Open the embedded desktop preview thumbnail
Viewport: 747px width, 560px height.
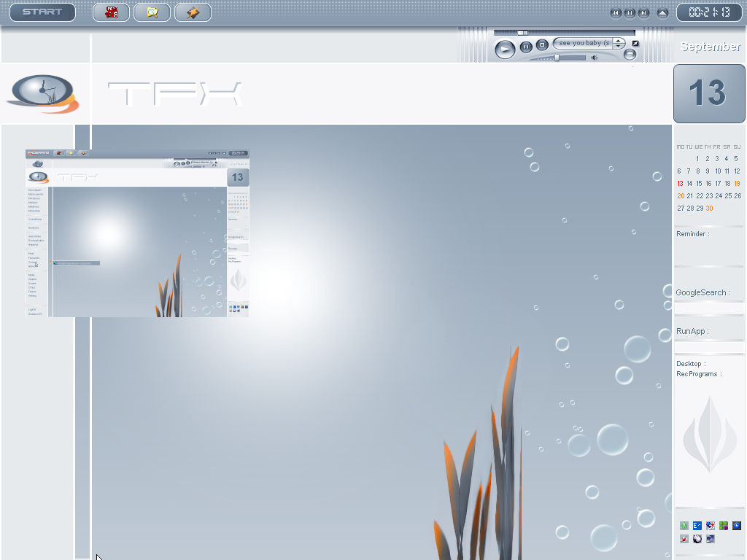point(137,233)
